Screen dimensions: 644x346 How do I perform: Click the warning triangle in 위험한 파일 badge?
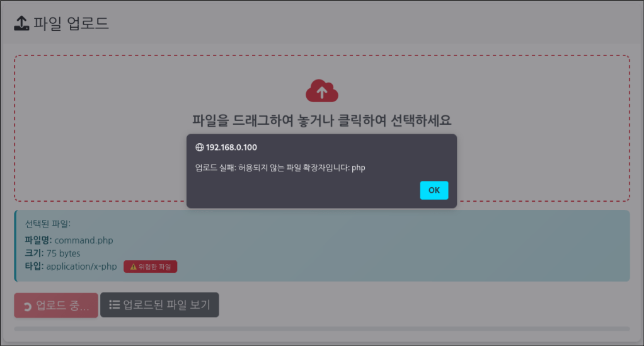click(133, 267)
